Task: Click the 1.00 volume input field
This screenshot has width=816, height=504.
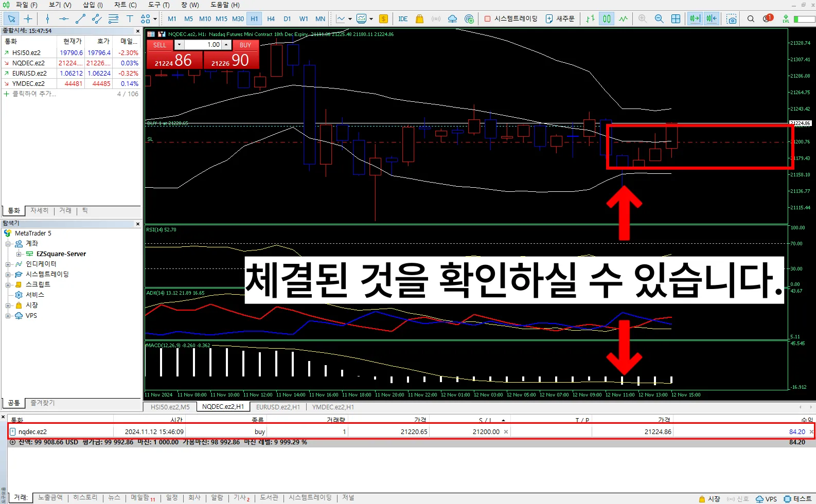Action: tap(203, 45)
